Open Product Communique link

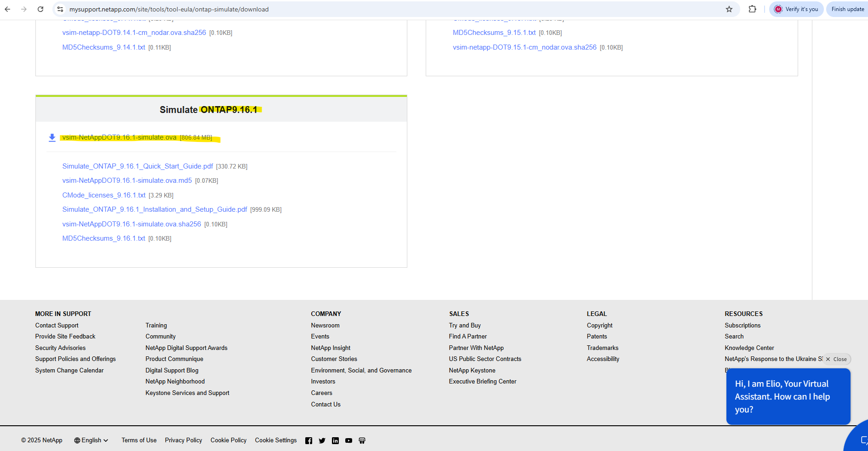point(174,359)
